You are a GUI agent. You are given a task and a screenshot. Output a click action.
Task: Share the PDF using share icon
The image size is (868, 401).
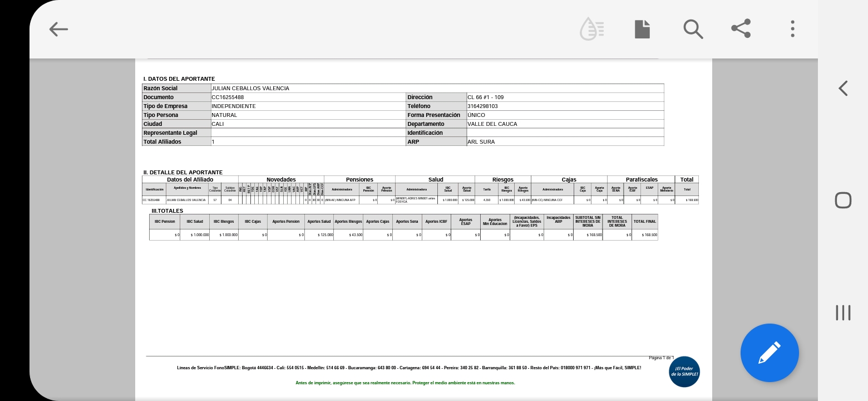coord(741,28)
